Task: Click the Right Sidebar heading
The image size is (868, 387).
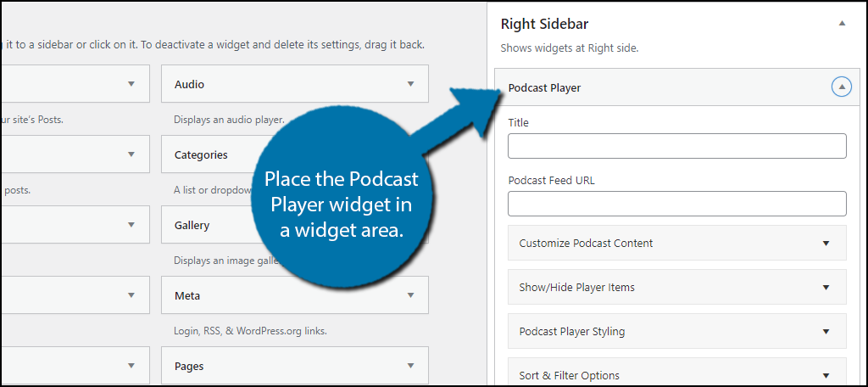Action: pyautogui.click(x=544, y=24)
